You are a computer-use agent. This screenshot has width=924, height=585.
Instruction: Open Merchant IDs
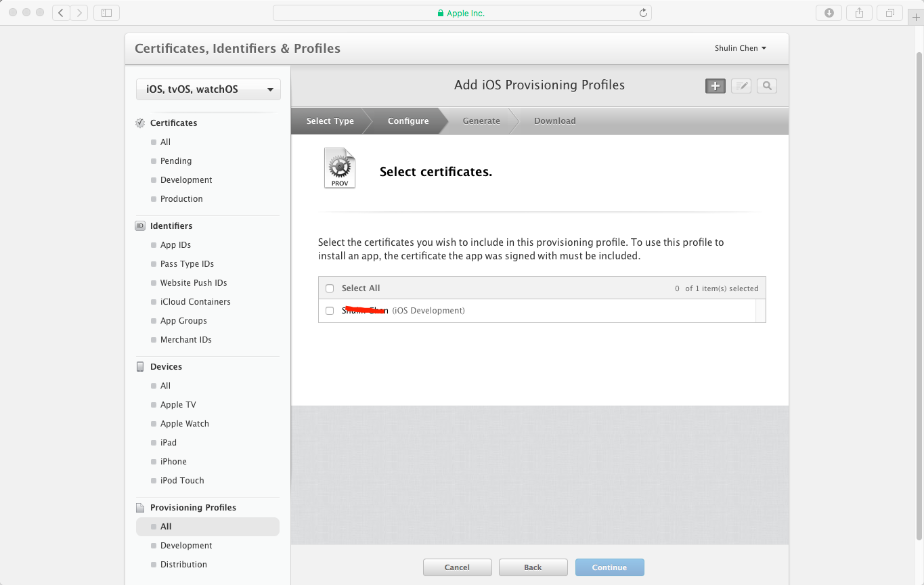click(x=186, y=340)
